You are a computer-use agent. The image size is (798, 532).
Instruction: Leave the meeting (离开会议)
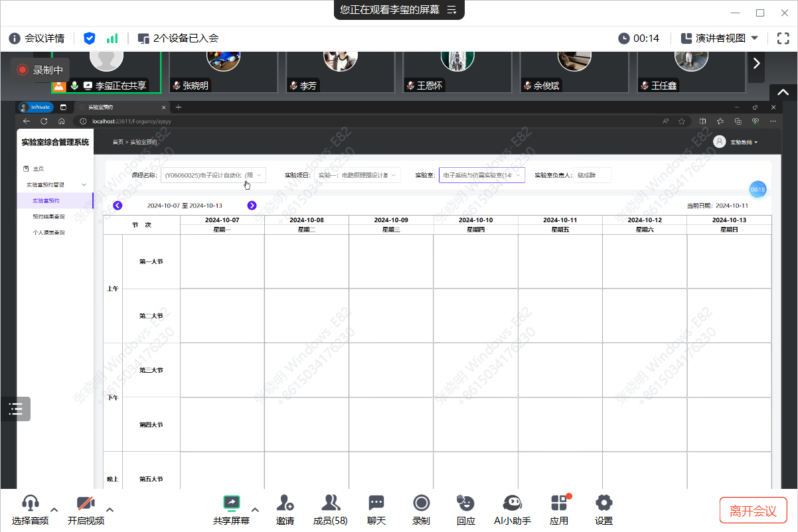point(753,511)
